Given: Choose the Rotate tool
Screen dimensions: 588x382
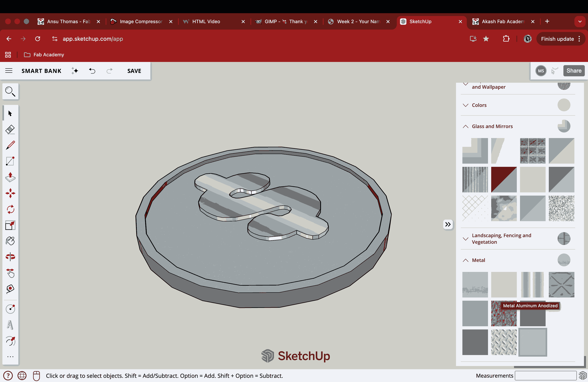Looking at the screenshot, I should (10, 209).
